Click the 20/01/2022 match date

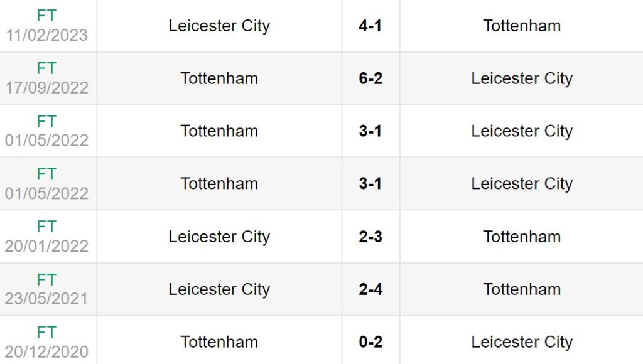pyautogui.click(x=47, y=245)
